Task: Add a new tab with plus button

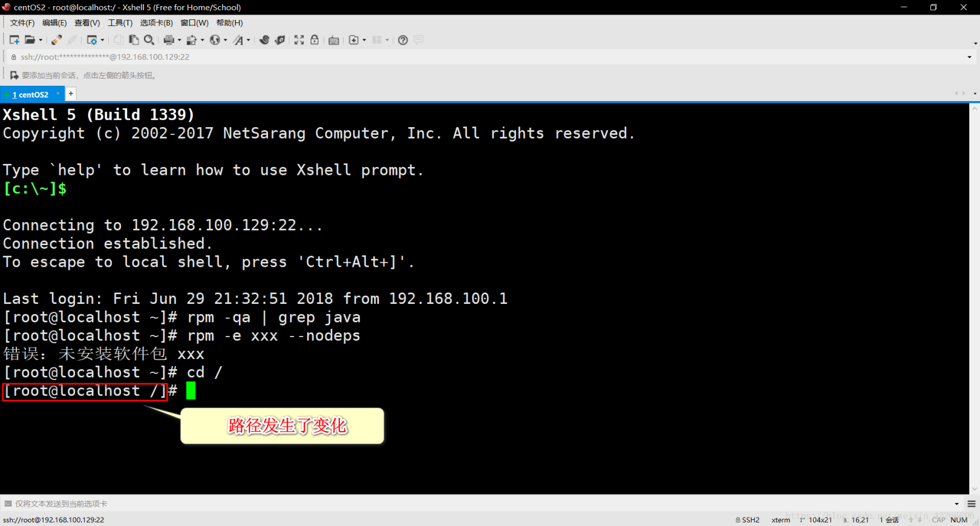Action: click(71, 94)
